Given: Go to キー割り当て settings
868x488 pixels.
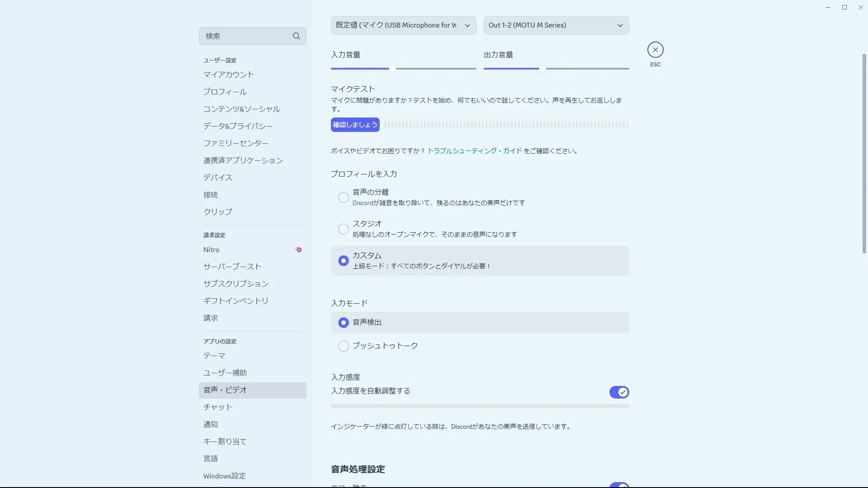Looking at the screenshot, I should click(225, 441).
